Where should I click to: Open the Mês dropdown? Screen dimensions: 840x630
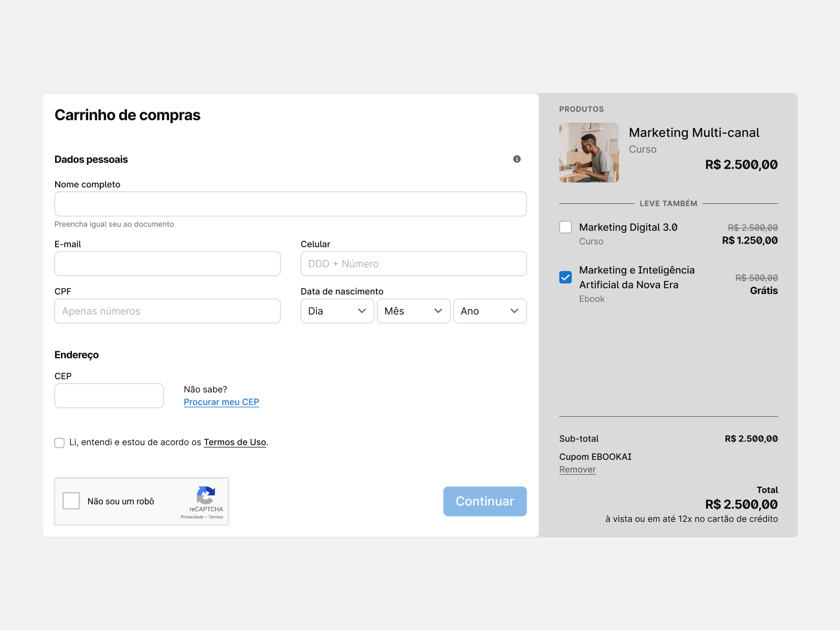click(413, 311)
